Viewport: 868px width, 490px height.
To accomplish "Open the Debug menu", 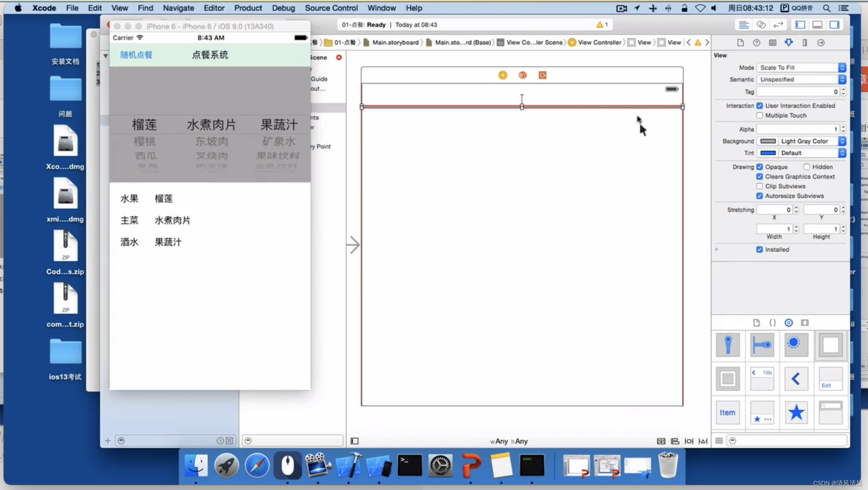I will click(283, 8).
